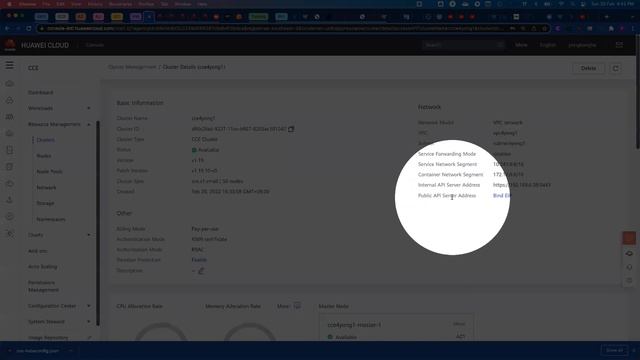Select Clusters in the sidebar
This screenshot has width=640, height=360.
[x=45, y=140]
